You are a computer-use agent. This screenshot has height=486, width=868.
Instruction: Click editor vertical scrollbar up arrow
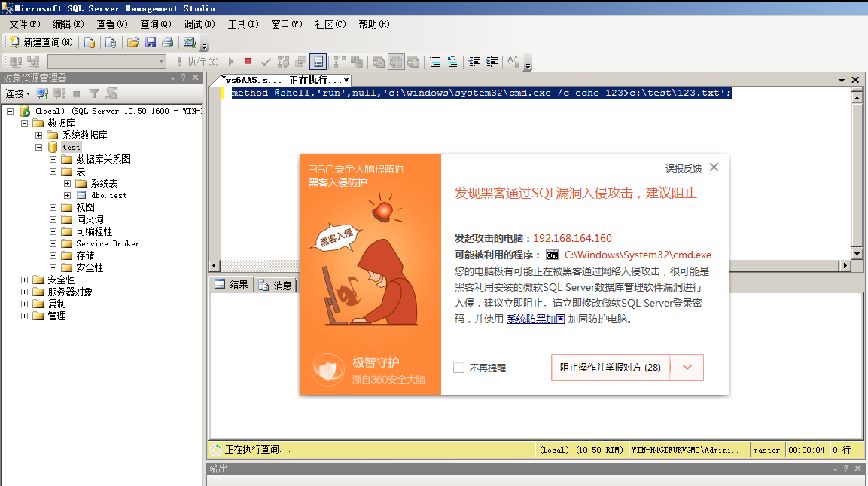(857, 97)
